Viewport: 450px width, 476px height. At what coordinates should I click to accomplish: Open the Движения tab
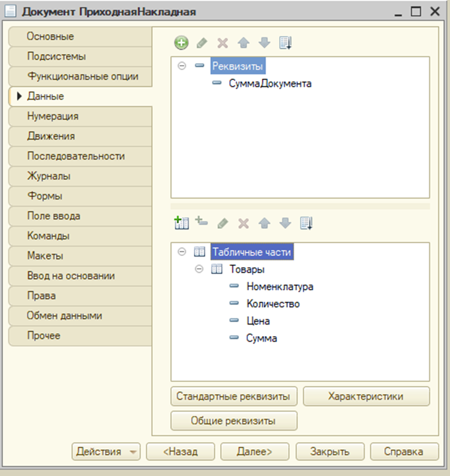pos(81,136)
